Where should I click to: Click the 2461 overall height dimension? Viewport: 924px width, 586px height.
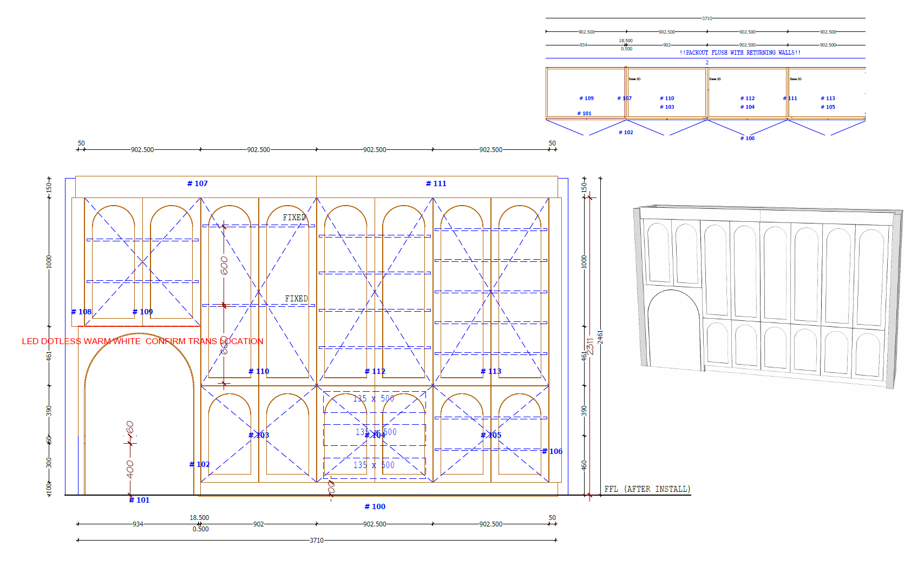click(600, 337)
